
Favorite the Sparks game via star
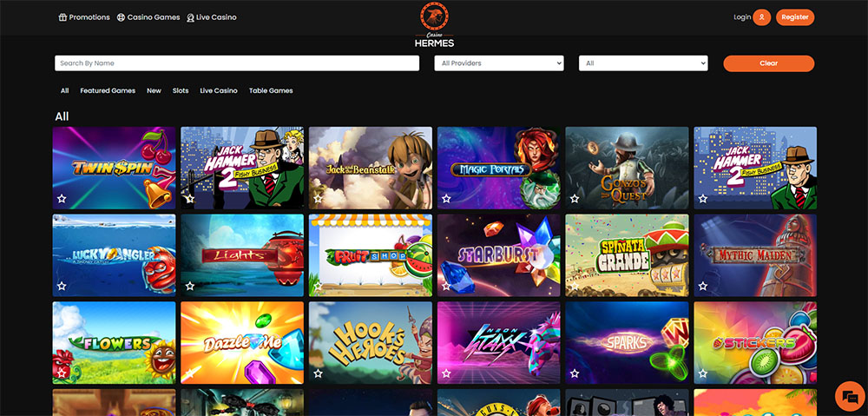(575, 373)
